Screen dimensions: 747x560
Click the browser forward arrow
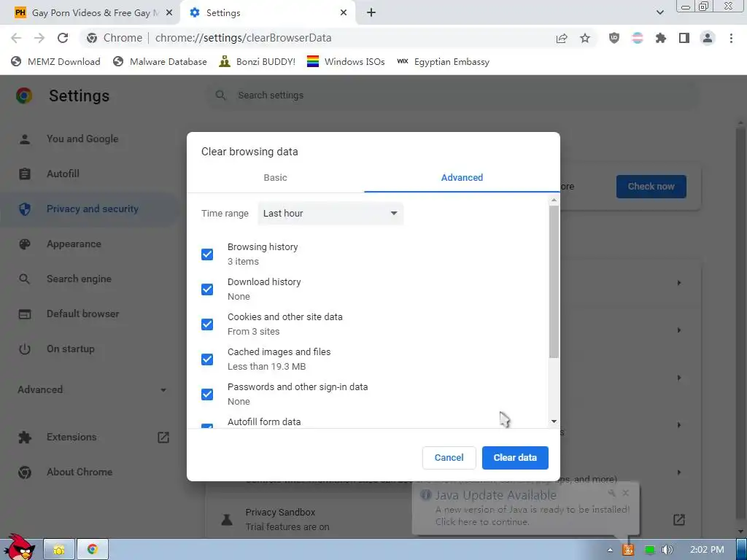point(39,38)
